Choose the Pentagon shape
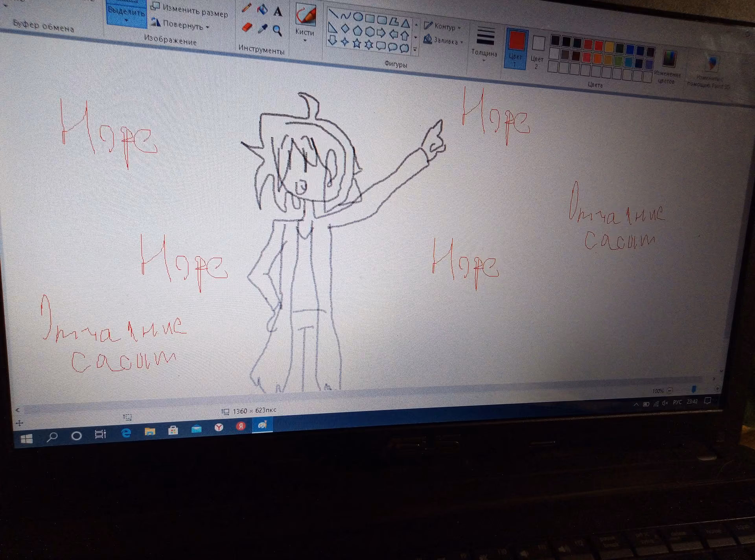The height and width of the screenshot is (560, 755). pos(357,30)
